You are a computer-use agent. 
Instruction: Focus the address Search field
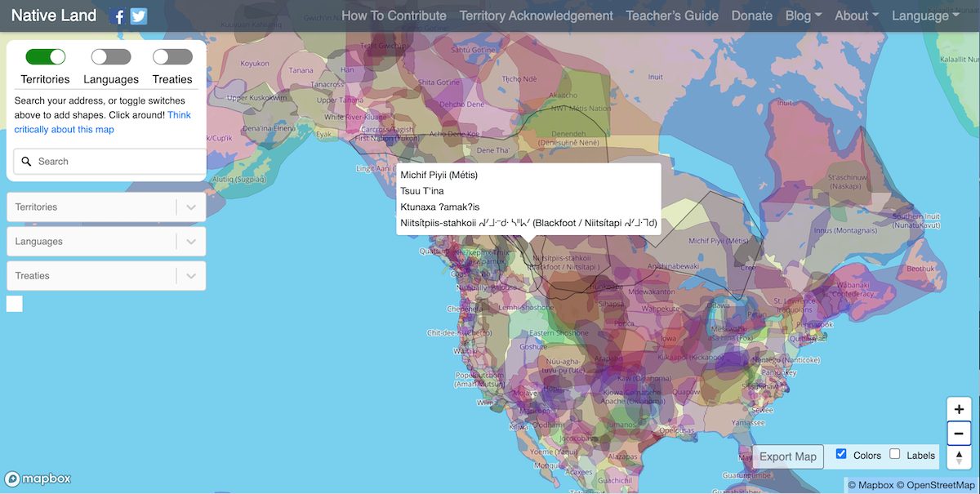click(110, 162)
